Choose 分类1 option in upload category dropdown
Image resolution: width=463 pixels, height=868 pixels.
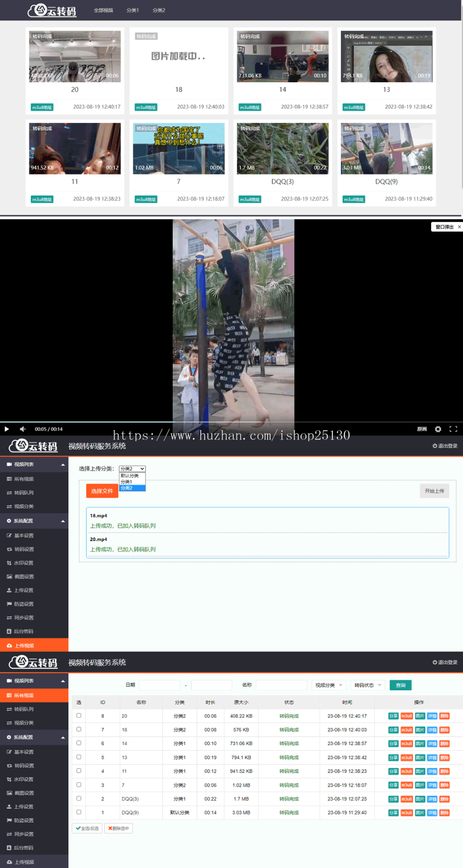(132, 482)
